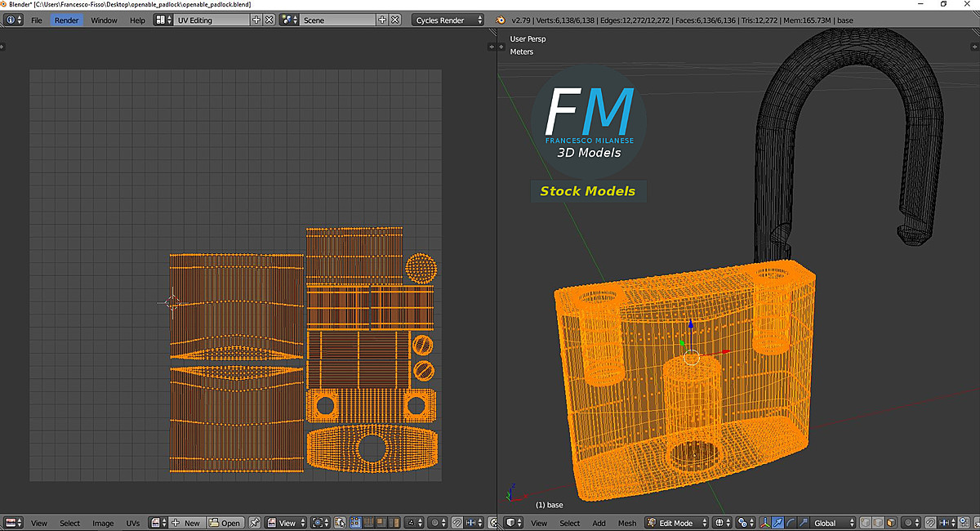Open the Edit Mode selector dropdown
Viewport: 980px width, 531px height.
tap(676, 523)
